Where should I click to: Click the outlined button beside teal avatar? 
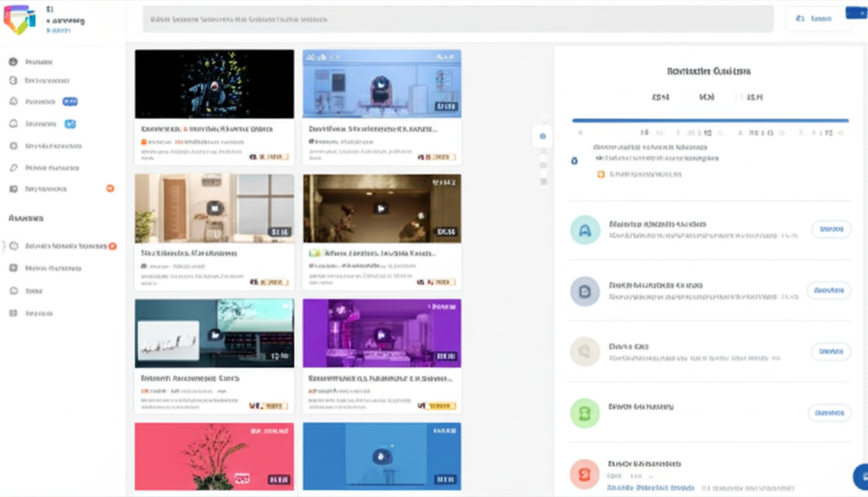(x=831, y=229)
